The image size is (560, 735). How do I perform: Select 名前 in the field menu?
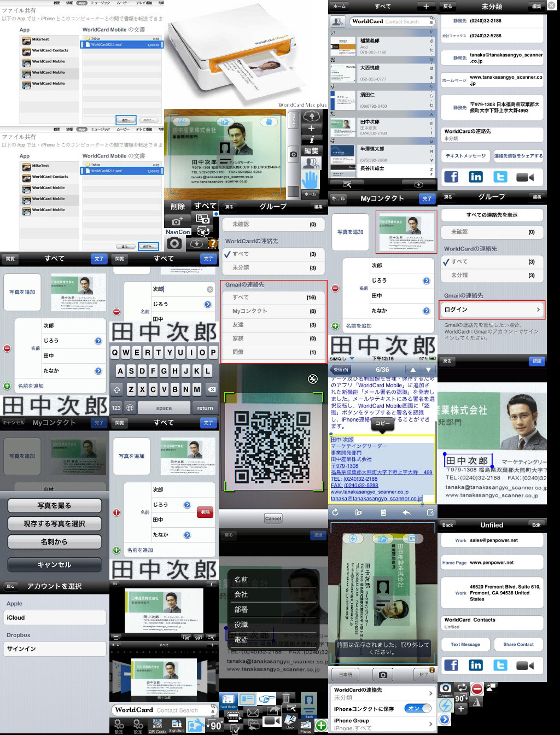click(241, 580)
